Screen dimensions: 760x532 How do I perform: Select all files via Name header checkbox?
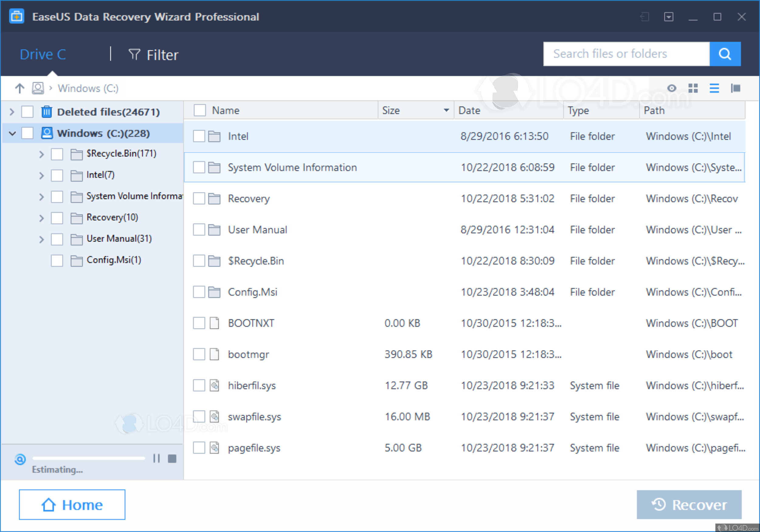[200, 110]
